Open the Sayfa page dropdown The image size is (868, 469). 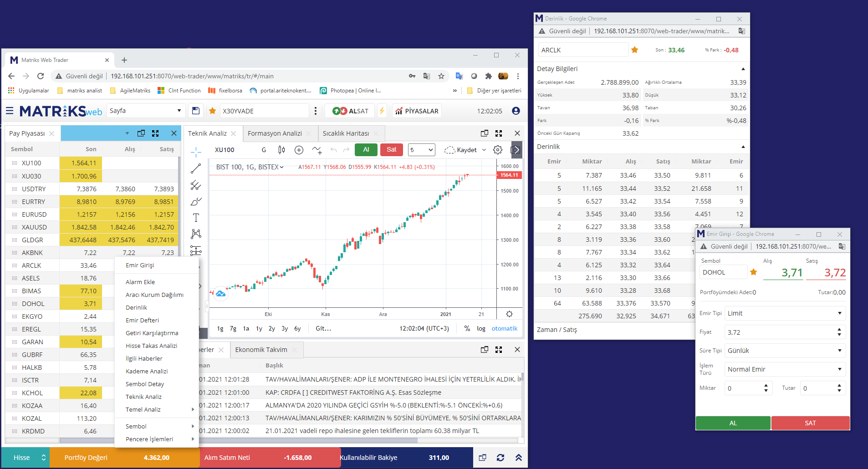tap(145, 111)
